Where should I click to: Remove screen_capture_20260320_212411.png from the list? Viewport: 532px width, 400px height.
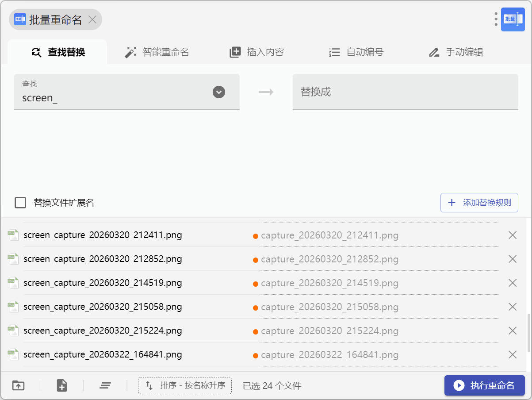(513, 235)
